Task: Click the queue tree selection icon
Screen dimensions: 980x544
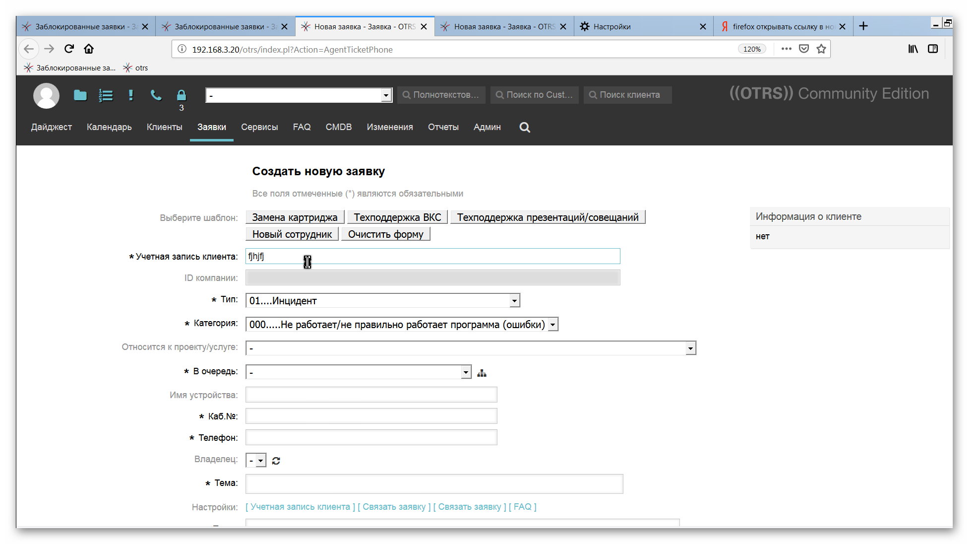Action: tap(482, 373)
